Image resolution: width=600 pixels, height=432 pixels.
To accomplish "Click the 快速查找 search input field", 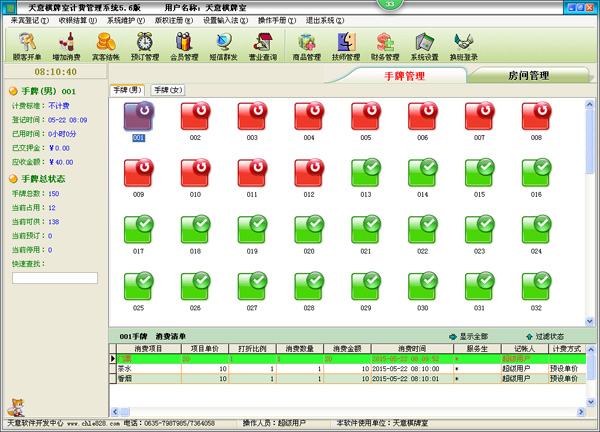I will point(54,278).
